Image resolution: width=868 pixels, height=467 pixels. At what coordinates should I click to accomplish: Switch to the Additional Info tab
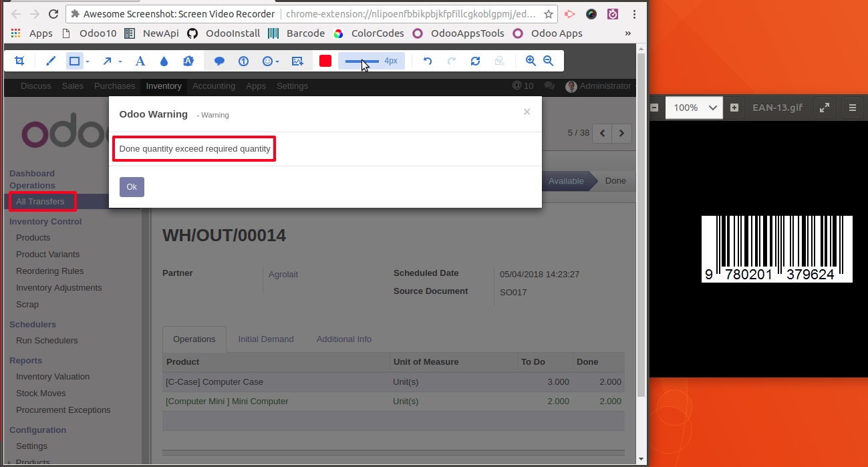pyautogui.click(x=344, y=339)
